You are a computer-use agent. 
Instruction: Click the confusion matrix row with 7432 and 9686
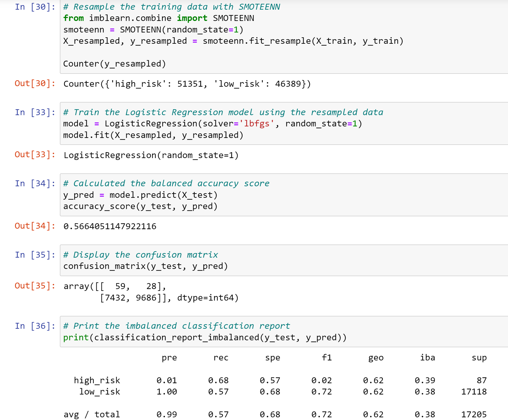(169, 298)
